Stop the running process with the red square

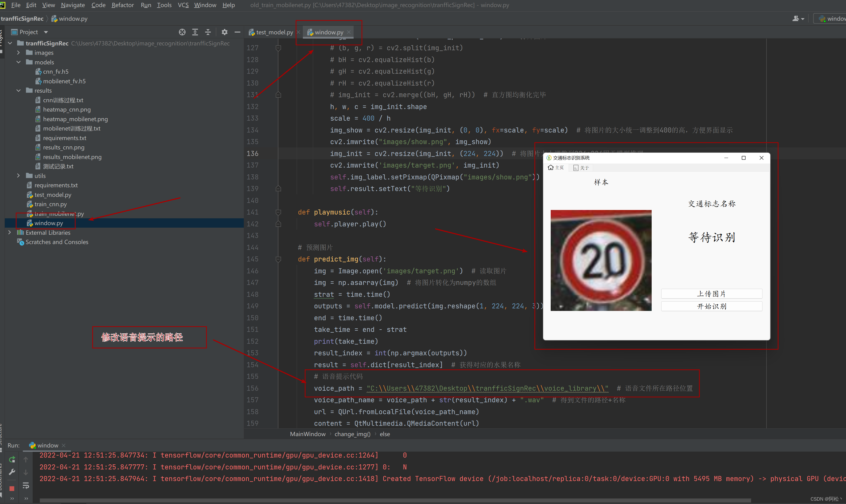[x=12, y=488]
